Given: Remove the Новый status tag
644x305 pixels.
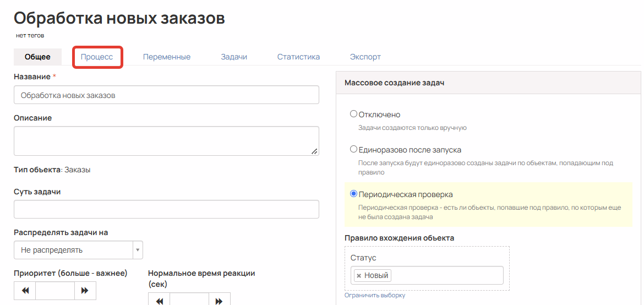Looking at the screenshot, I should (x=359, y=276).
